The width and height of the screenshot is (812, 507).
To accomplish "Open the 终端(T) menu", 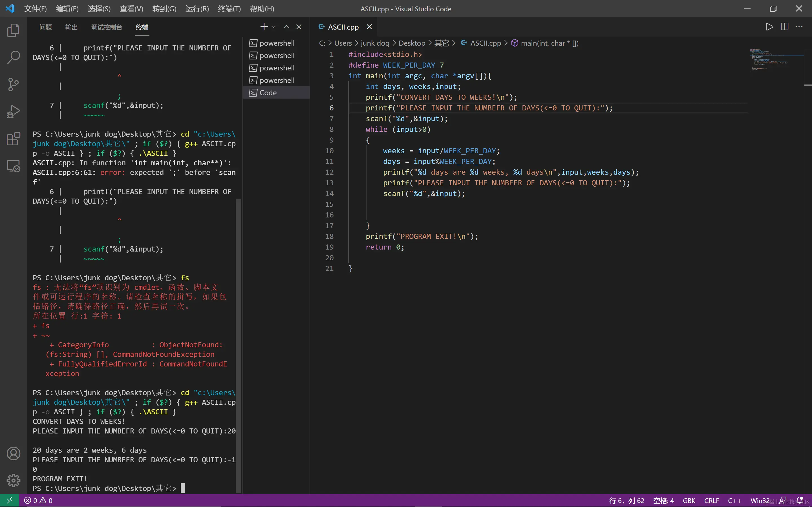I will pos(229,9).
